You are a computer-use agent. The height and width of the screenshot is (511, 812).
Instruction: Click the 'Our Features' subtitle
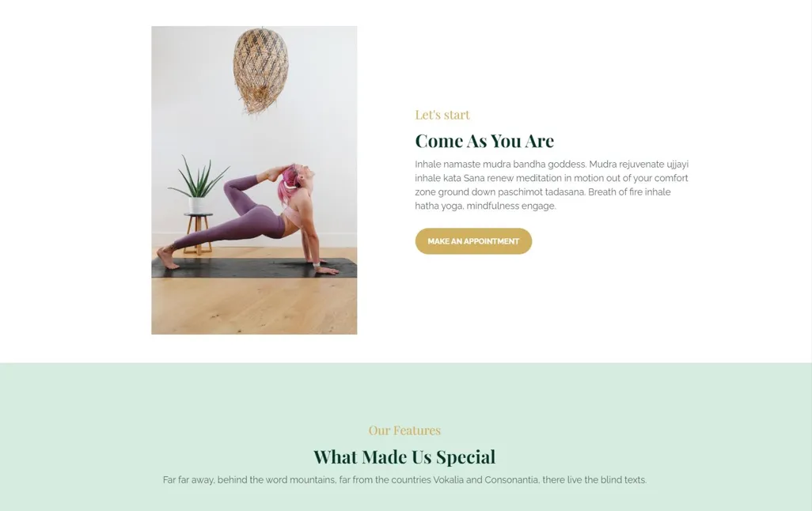[404, 430]
